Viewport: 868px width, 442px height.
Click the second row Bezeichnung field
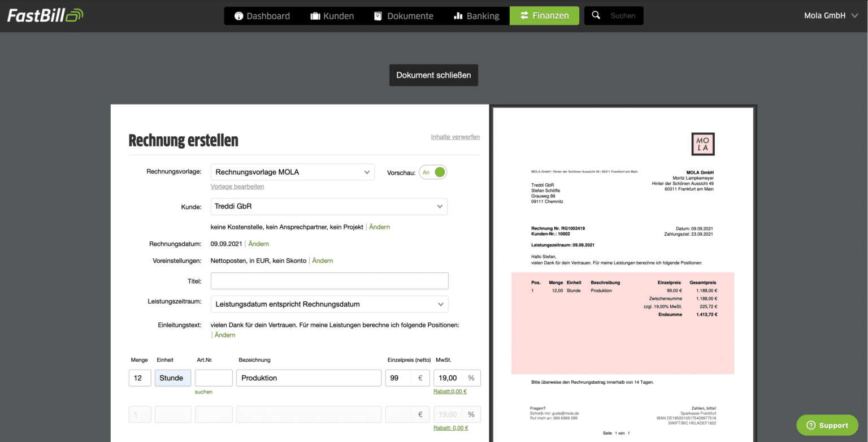coord(309,414)
